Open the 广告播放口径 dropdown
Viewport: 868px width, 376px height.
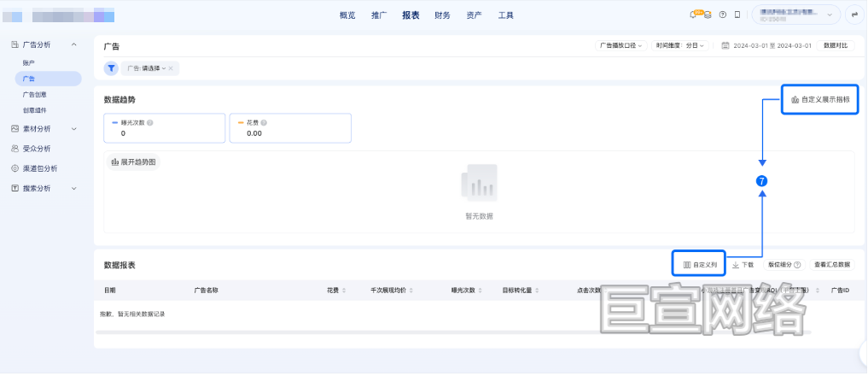(x=621, y=46)
